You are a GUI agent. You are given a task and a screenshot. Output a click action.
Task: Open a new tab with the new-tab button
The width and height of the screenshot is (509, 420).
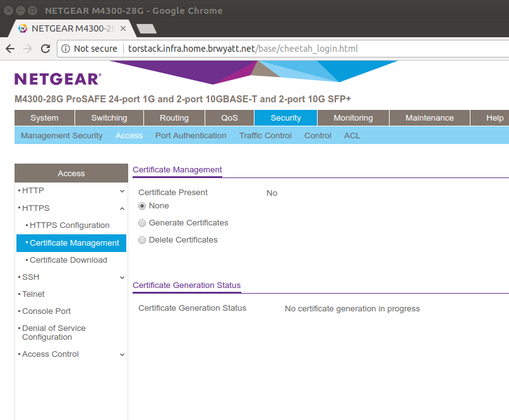click(x=147, y=29)
